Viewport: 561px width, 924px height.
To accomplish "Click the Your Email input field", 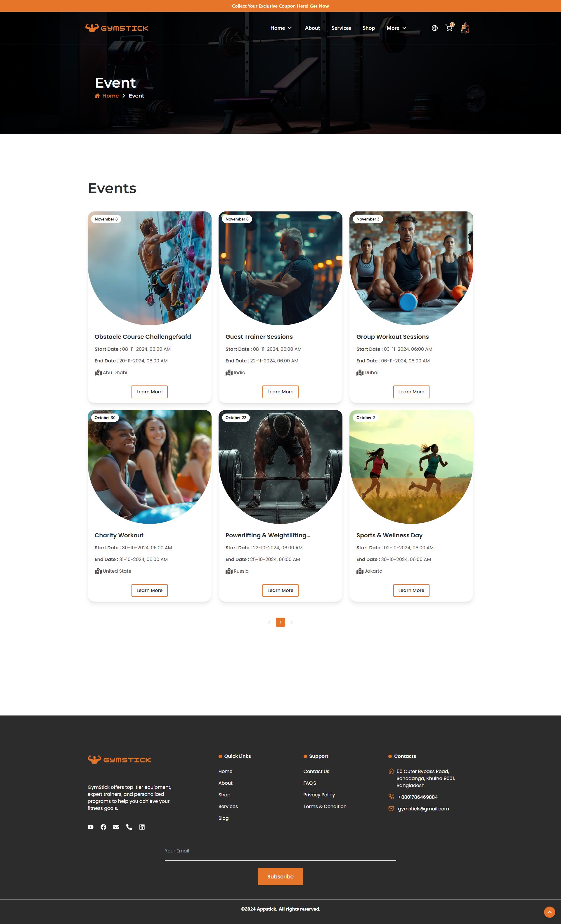I will point(280,851).
